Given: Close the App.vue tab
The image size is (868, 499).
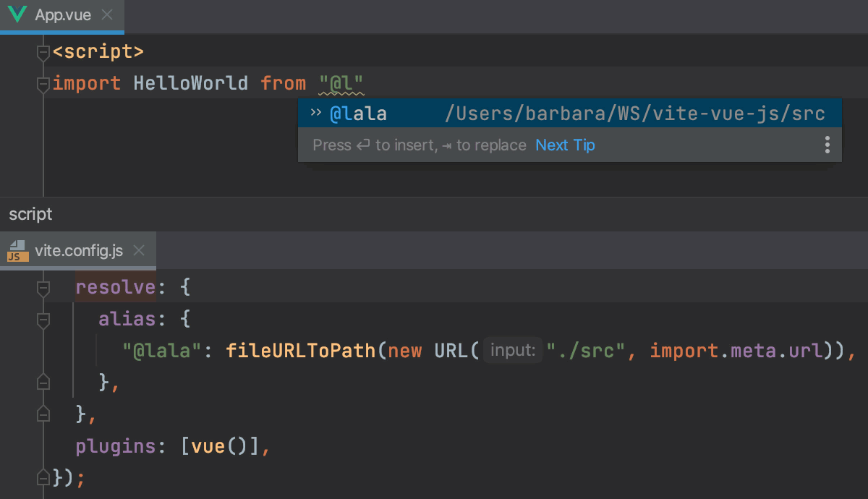Looking at the screenshot, I should [x=107, y=14].
